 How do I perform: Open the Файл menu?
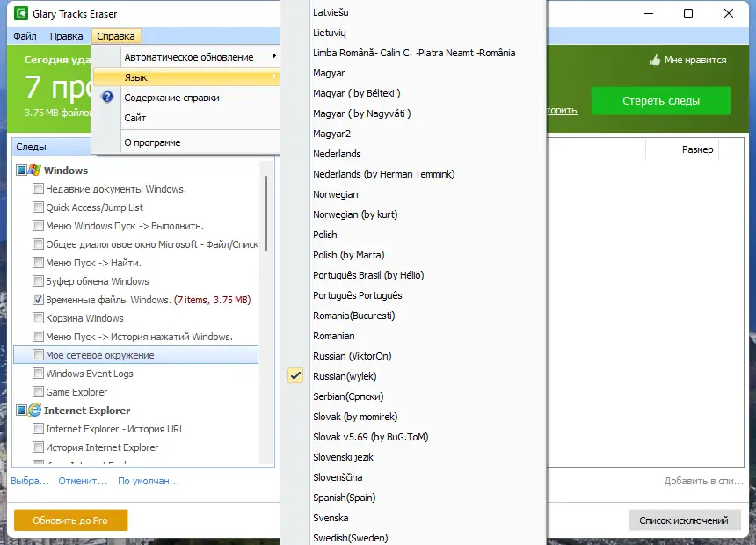tap(25, 36)
